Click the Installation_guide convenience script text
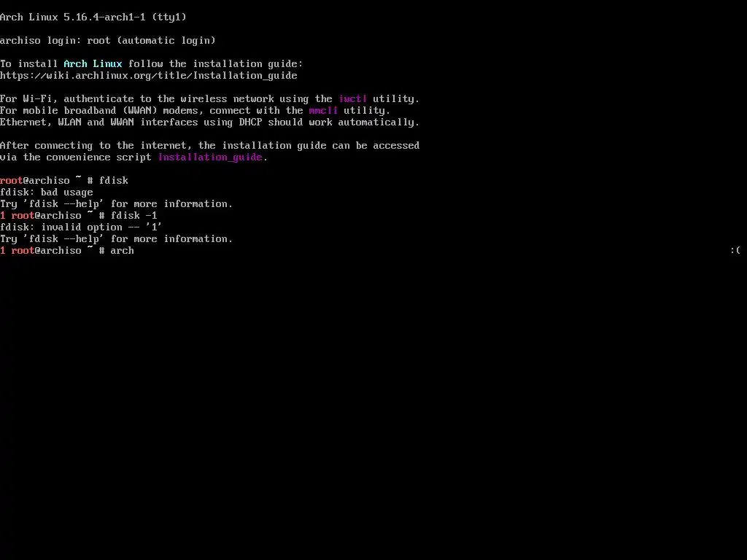This screenshot has width=747, height=560. point(210,157)
